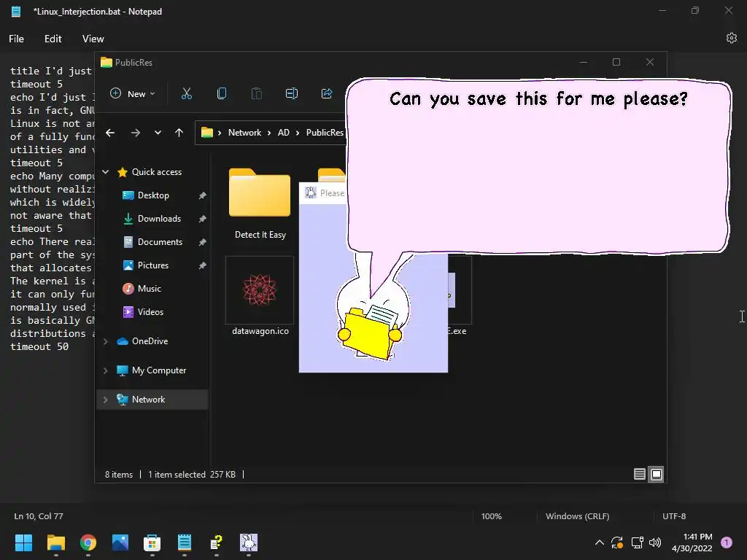Open the clock showing 1:41 PM
This screenshot has width=747, height=560.
coord(692,542)
